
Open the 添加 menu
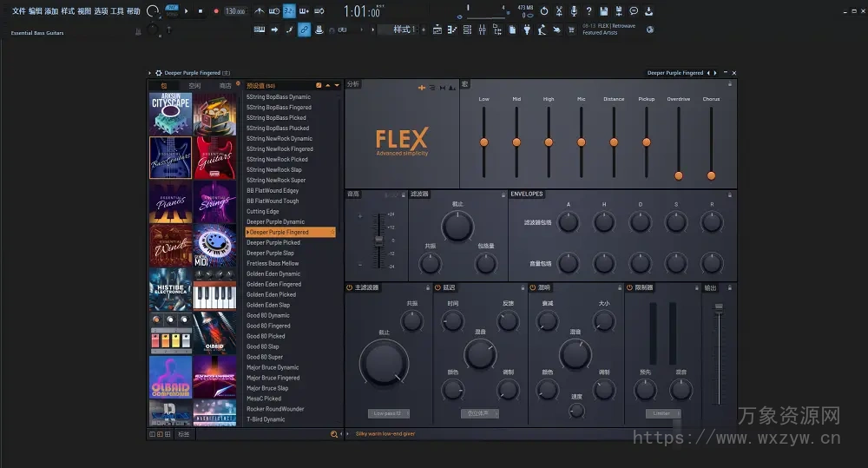coord(51,11)
